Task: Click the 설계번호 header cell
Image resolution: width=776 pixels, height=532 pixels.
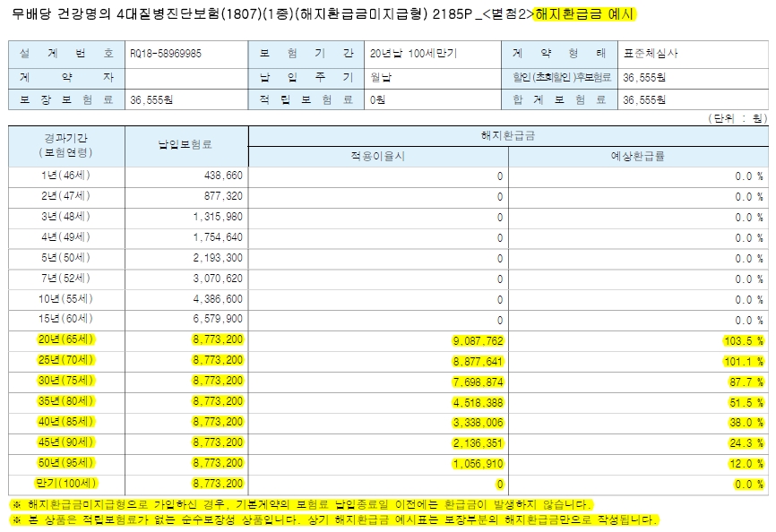Action: click(66, 54)
